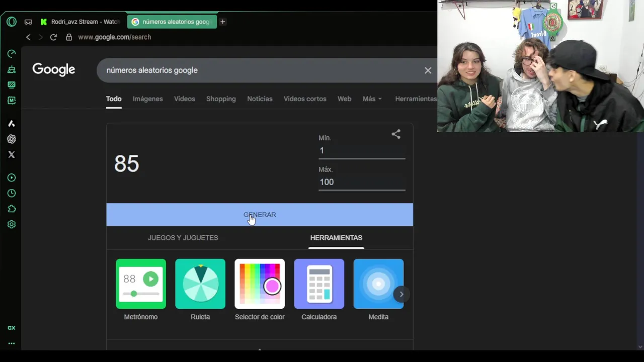Screen dimensions: 644x362
Task: Reload the page with the refresh icon
Action: point(53,37)
